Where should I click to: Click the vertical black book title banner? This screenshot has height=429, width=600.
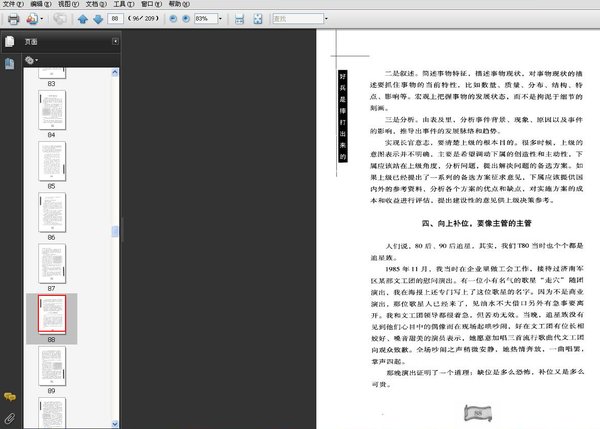pyautogui.click(x=342, y=116)
